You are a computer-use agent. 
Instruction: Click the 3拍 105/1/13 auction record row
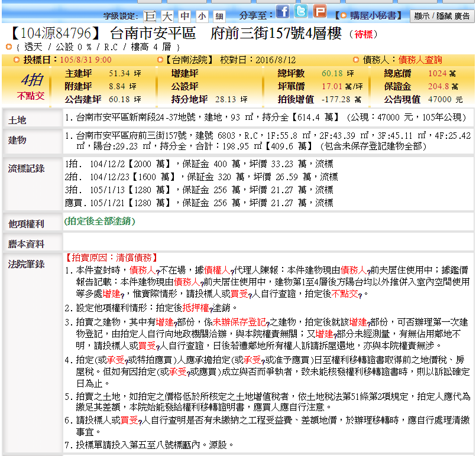[199, 190]
